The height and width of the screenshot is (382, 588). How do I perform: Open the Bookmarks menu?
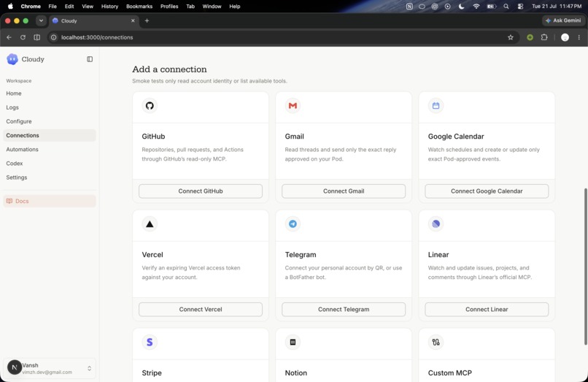pos(139,7)
